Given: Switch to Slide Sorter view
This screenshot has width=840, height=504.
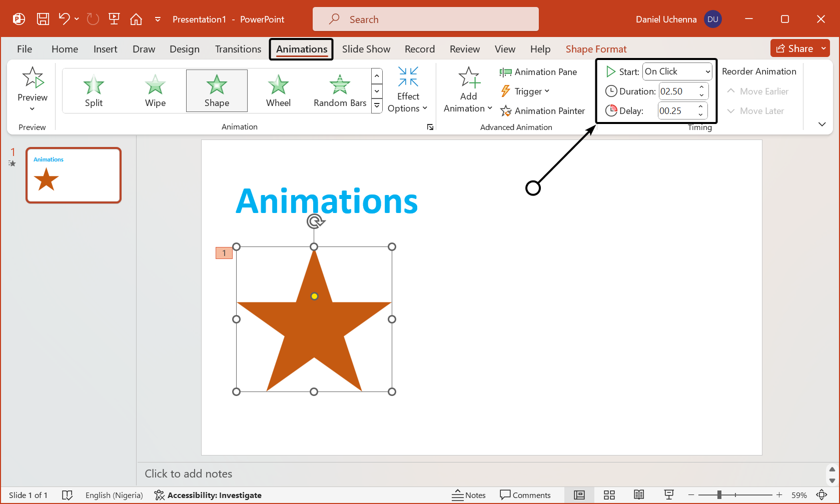Looking at the screenshot, I should (609, 494).
